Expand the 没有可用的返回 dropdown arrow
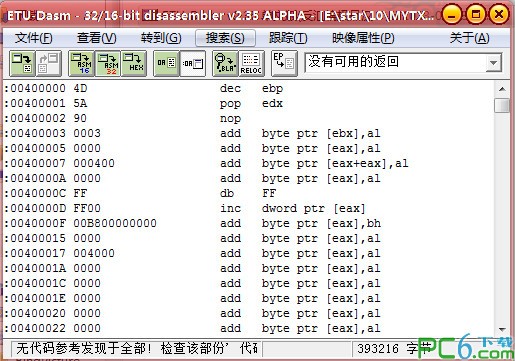515x361 pixels. click(493, 62)
